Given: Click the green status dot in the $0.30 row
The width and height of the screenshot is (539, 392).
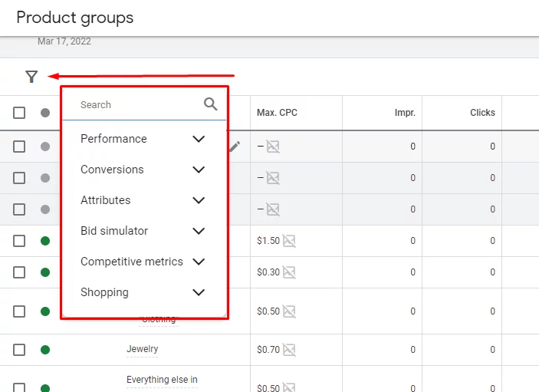Looking at the screenshot, I should [x=45, y=272].
